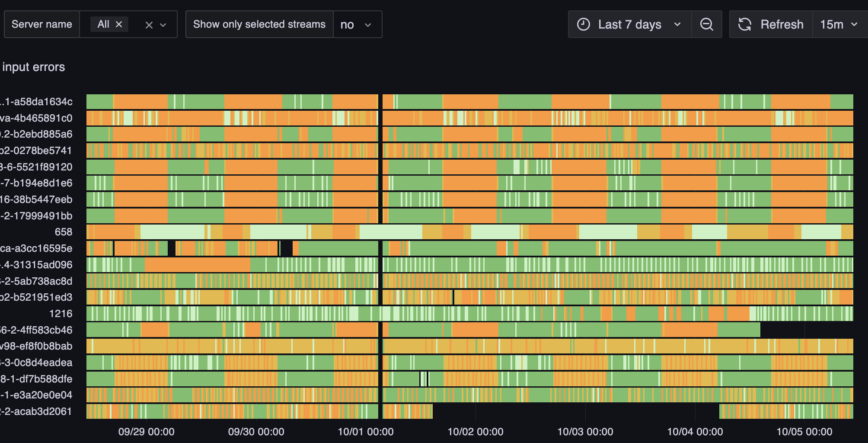Clear all Server name selections
Image resolution: width=868 pixels, height=443 pixels.
tap(149, 25)
